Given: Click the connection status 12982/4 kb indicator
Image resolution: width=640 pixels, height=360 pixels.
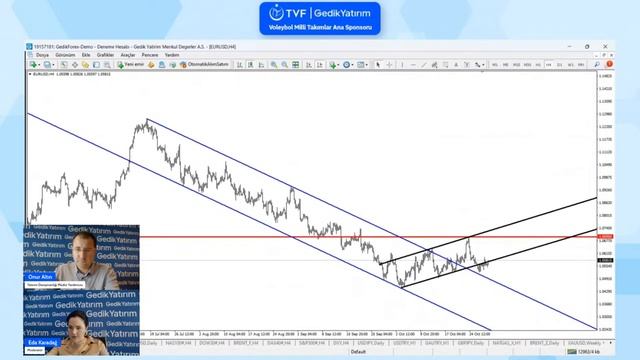Looking at the screenshot, I should coord(585,351).
